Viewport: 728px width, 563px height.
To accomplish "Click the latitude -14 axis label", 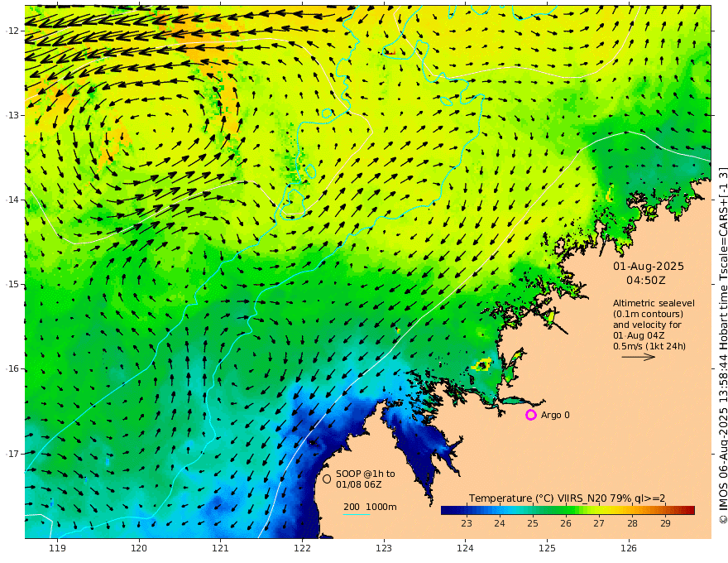I will (12, 200).
